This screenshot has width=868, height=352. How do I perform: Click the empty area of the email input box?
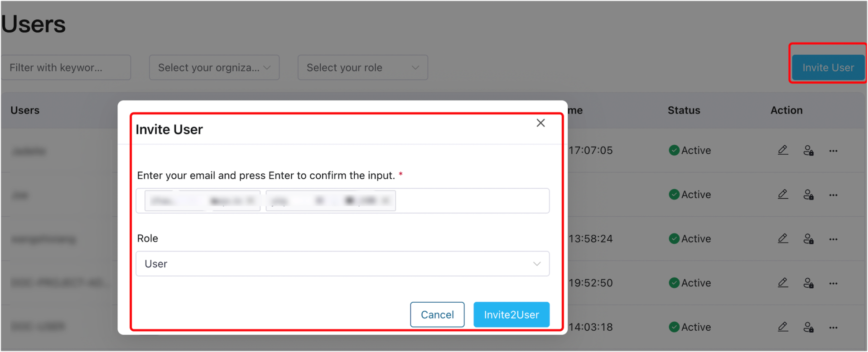[471, 201]
